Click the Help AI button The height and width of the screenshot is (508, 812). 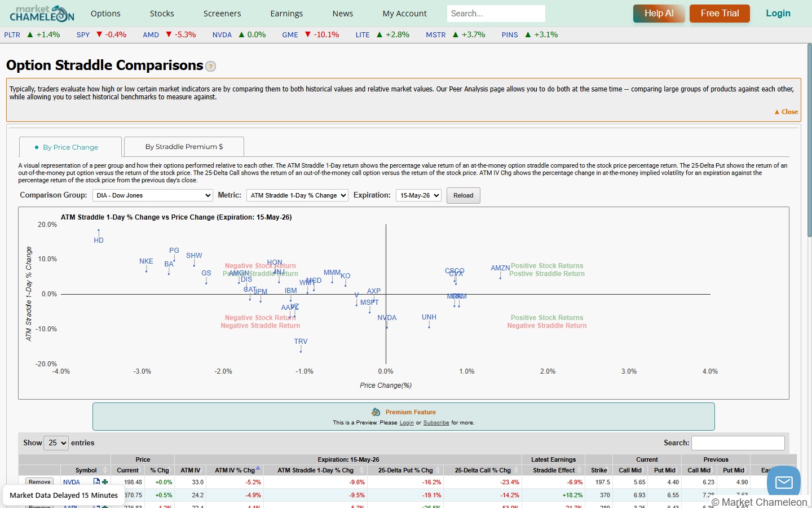(x=659, y=14)
